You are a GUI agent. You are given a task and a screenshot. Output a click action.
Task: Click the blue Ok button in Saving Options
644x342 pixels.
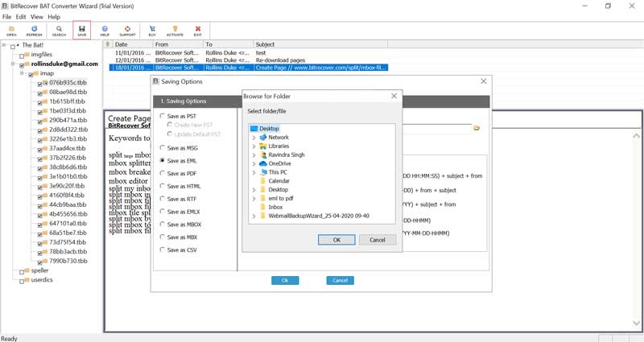[x=285, y=280]
